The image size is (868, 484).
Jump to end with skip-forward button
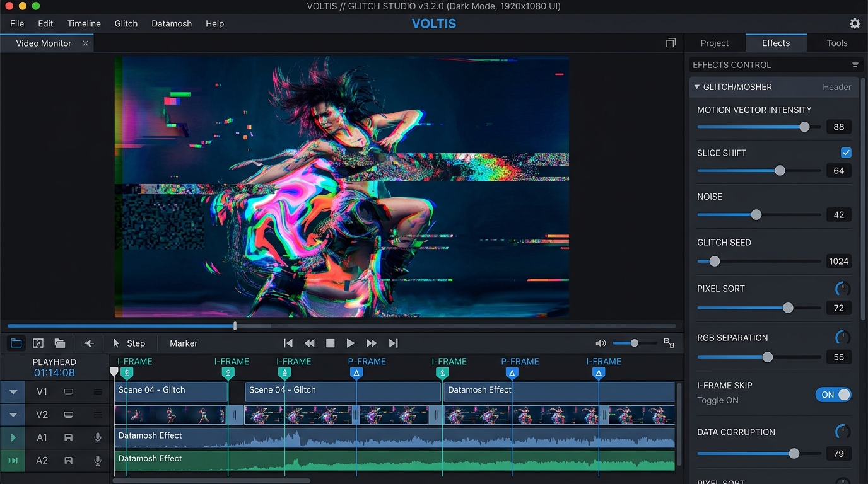point(393,343)
